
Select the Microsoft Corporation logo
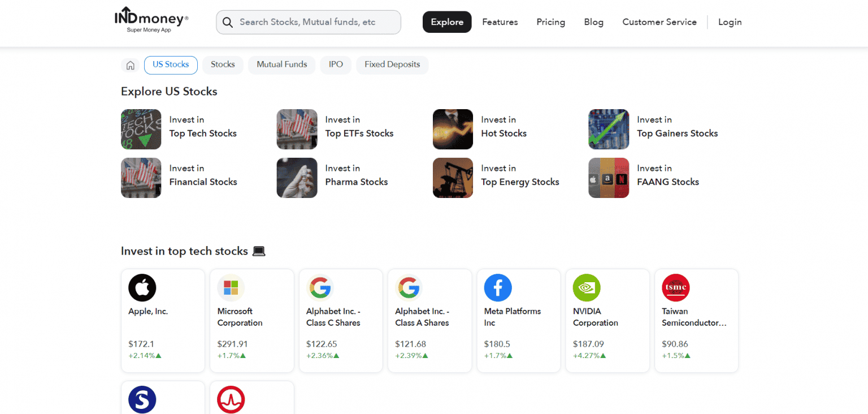[x=231, y=288]
